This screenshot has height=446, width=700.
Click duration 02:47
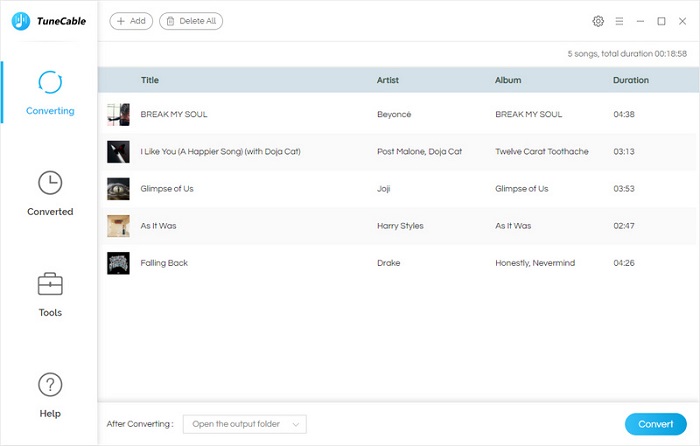[x=624, y=225]
